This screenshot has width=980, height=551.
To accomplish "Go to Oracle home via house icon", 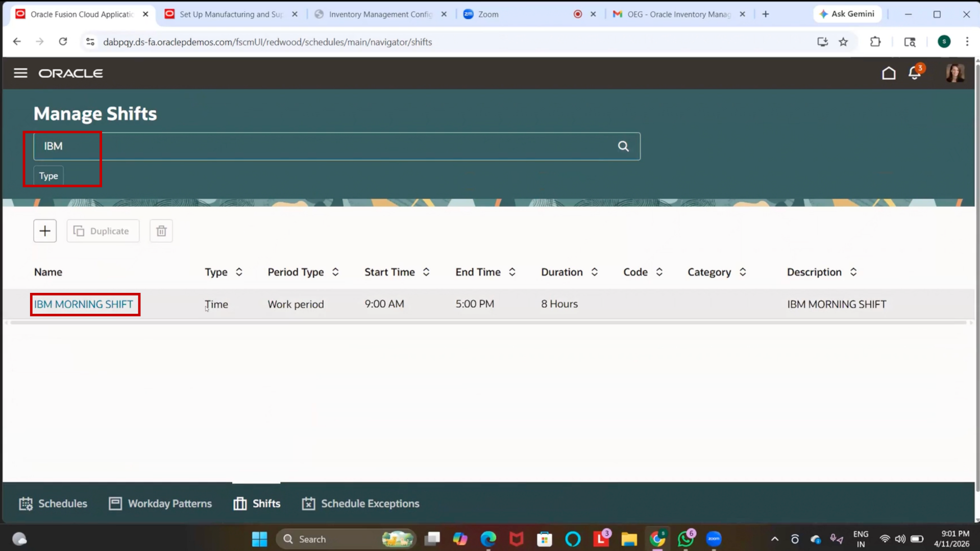I will [x=889, y=73].
